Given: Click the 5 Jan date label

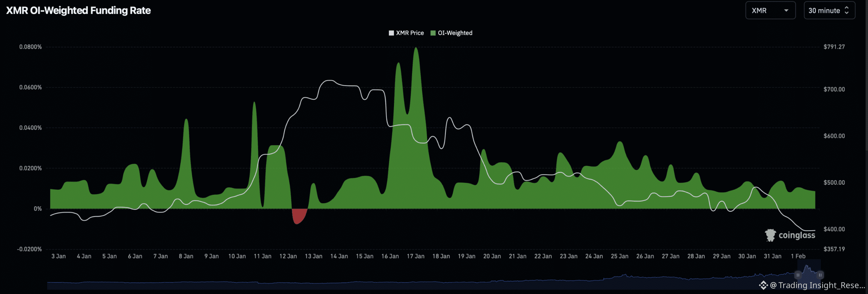Looking at the screenshot, I should tap(110, 256).
